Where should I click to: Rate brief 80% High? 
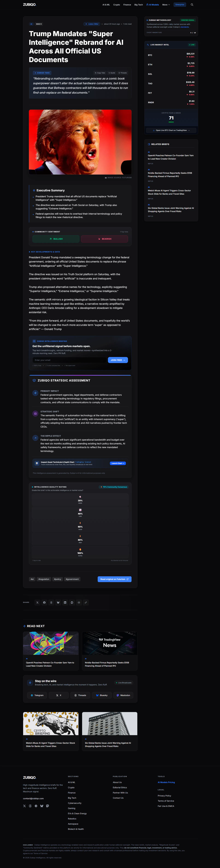tap(80, 539)
